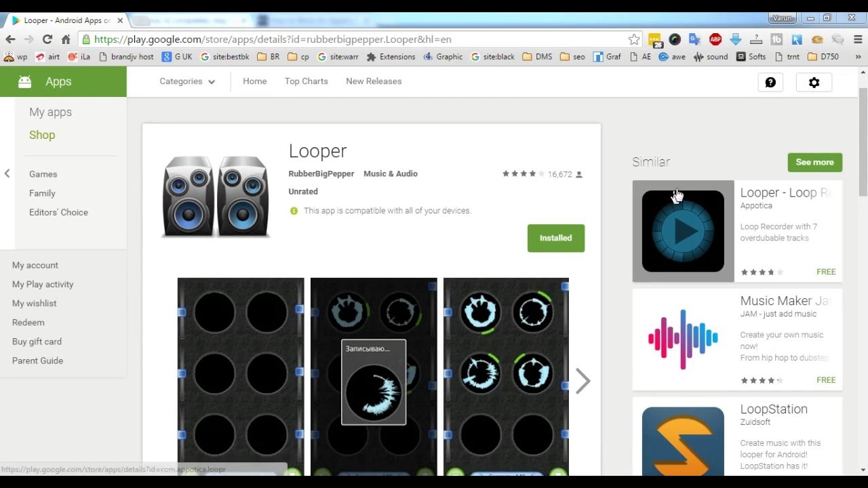Image resolution: width=868 pixels, height=488 pixels.
Task: Expand the Categories dropdown
Action: [x=187, y=81]
